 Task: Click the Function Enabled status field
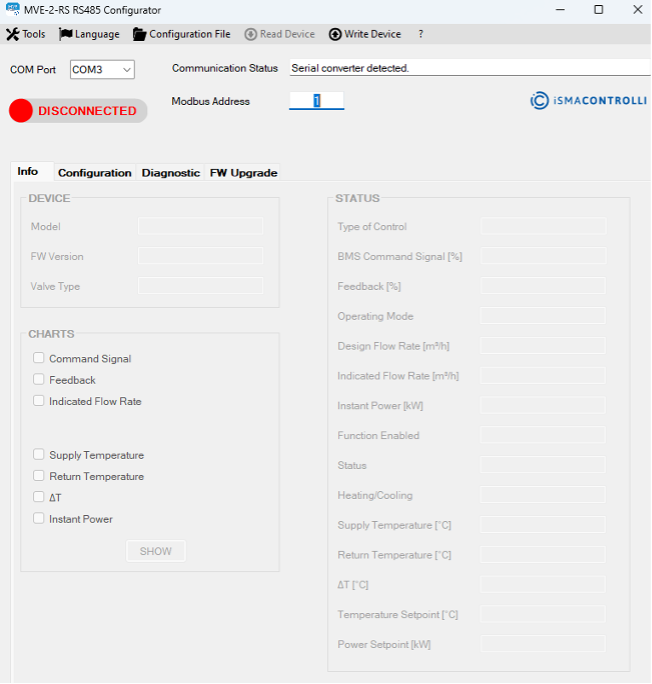543,435
